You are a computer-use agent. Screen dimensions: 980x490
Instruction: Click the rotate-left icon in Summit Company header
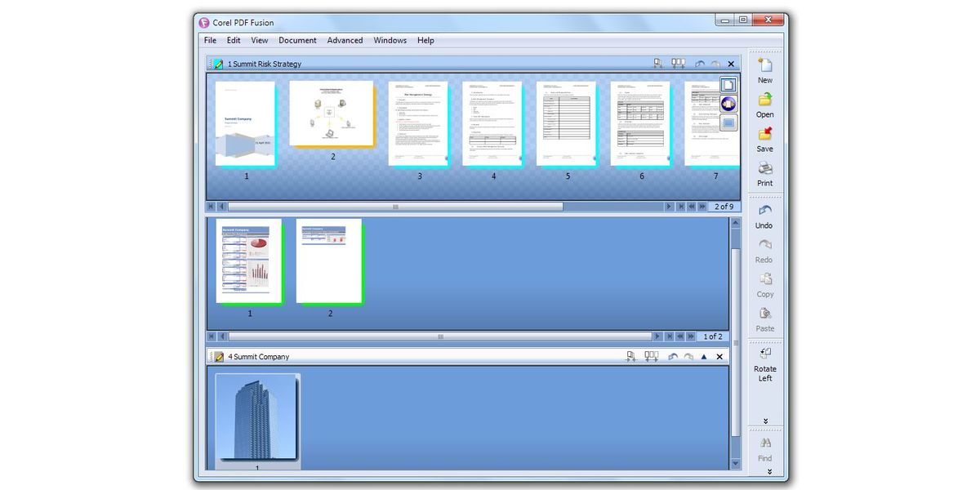click(x=673, y=357)
